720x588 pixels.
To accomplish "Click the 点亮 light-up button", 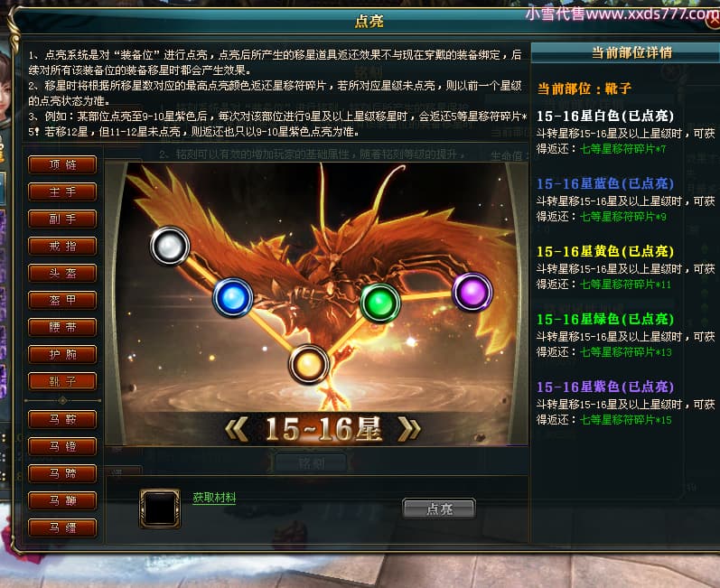I will pyautogui.click(x=439, y=509).
